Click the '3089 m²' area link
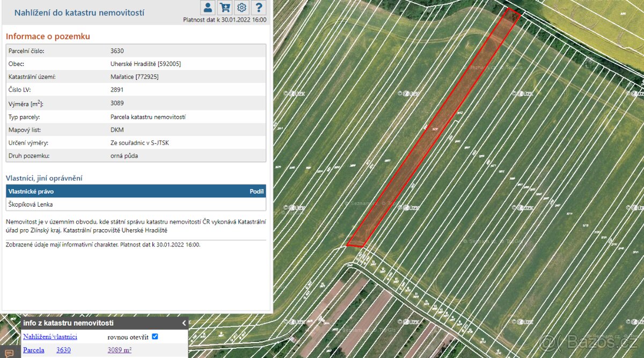 pyautogui.click(x=119, y=350)
